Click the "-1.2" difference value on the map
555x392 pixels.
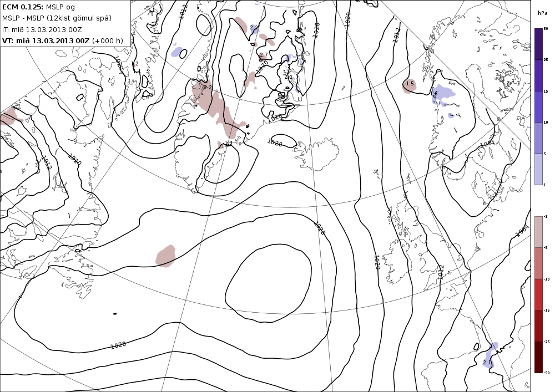coord(134,64)
